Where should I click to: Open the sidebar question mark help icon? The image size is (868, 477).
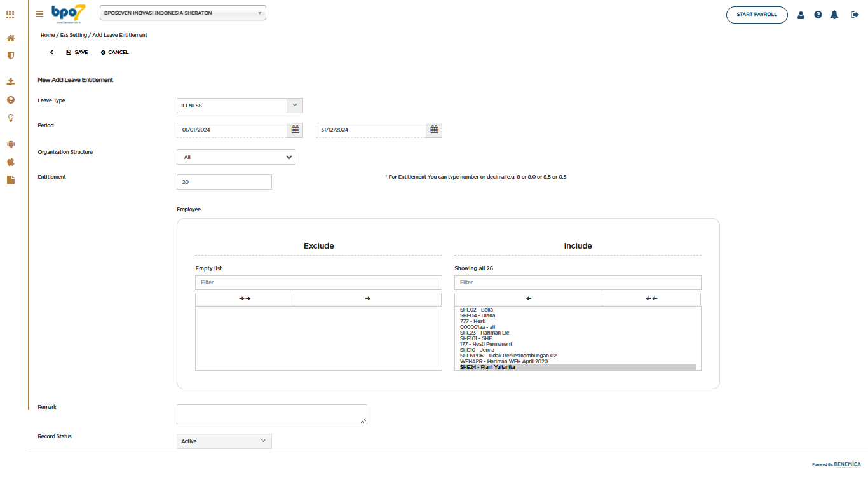click(11, 100)
